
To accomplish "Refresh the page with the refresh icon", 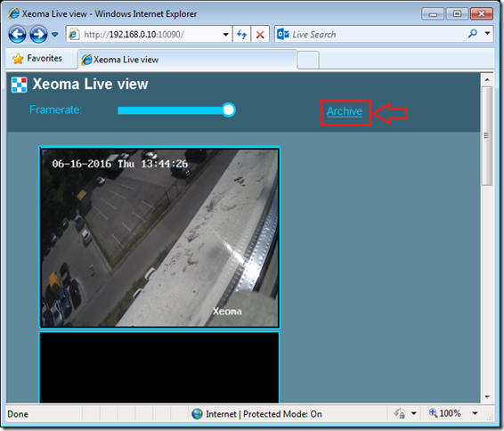I will tap(241, 34).
